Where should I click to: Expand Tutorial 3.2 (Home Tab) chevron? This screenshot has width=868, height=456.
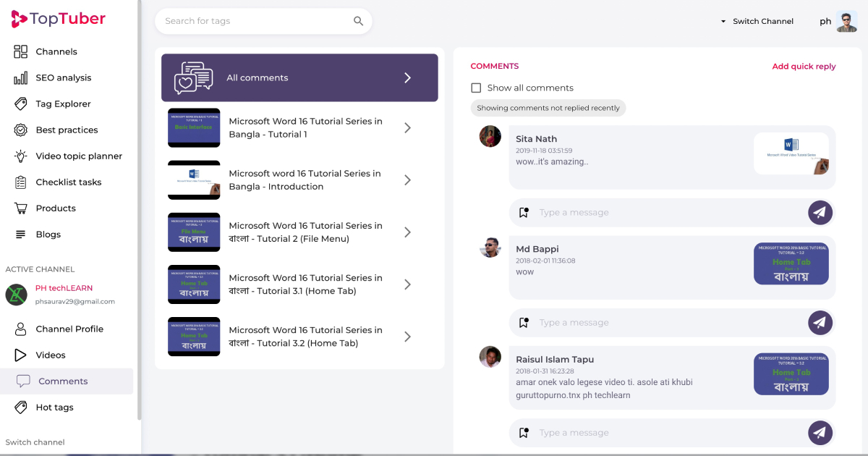point(407,336)
